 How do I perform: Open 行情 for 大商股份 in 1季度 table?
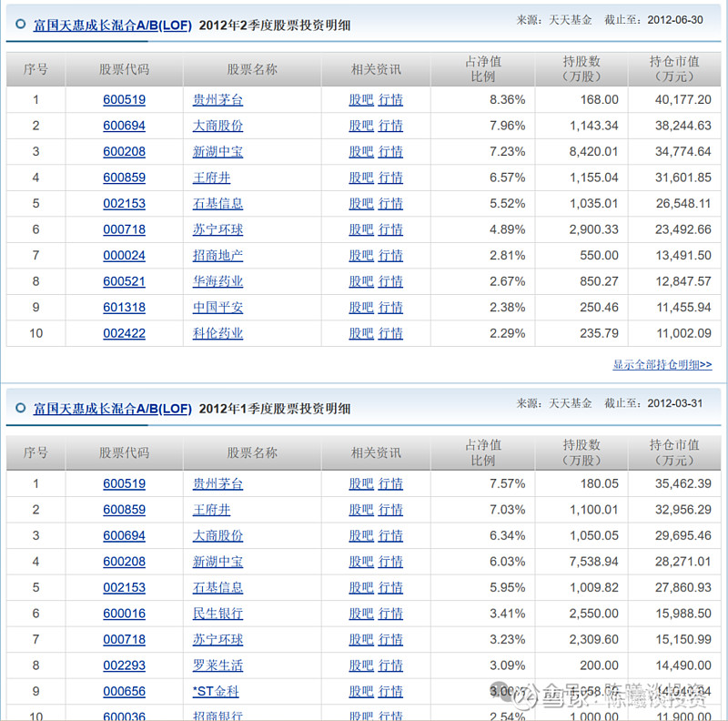pos(390,536)
